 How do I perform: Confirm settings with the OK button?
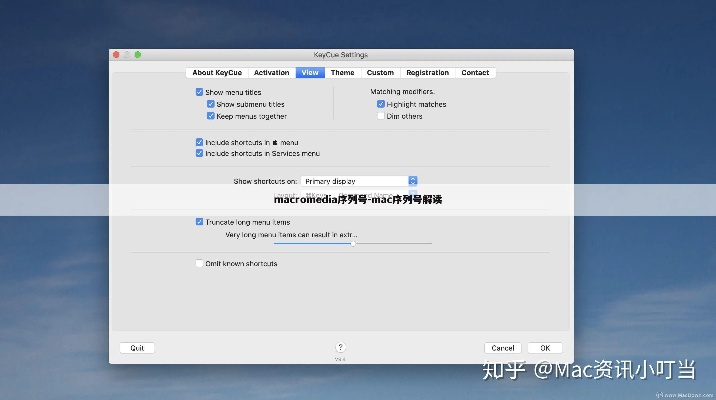click(544, 348)
